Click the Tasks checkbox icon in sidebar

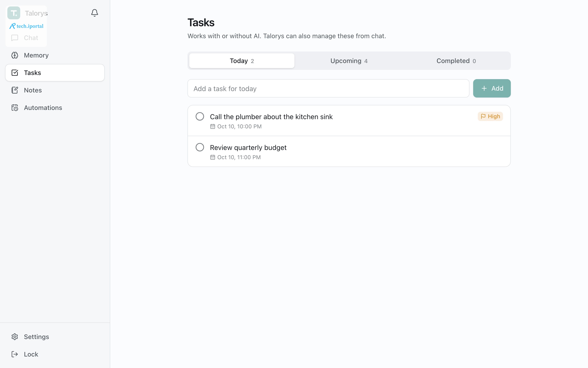click(15, 73)
